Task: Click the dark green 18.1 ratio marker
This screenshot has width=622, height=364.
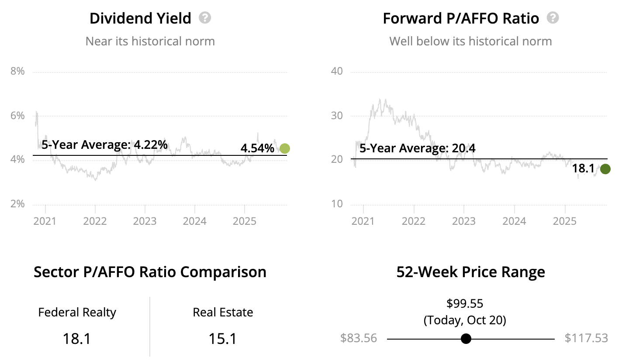Action: coord(605,169)
